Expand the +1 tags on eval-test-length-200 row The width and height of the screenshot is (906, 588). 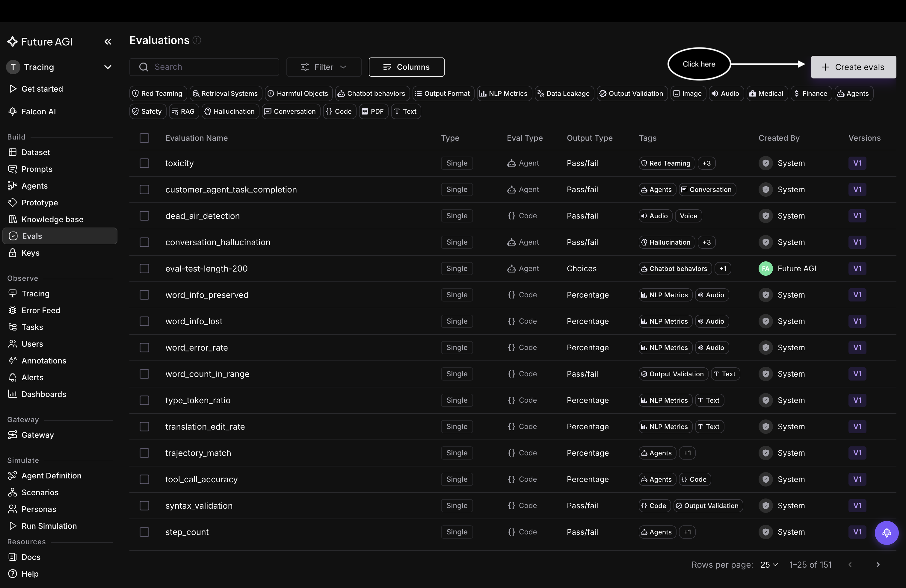click(x=723, y=269)
